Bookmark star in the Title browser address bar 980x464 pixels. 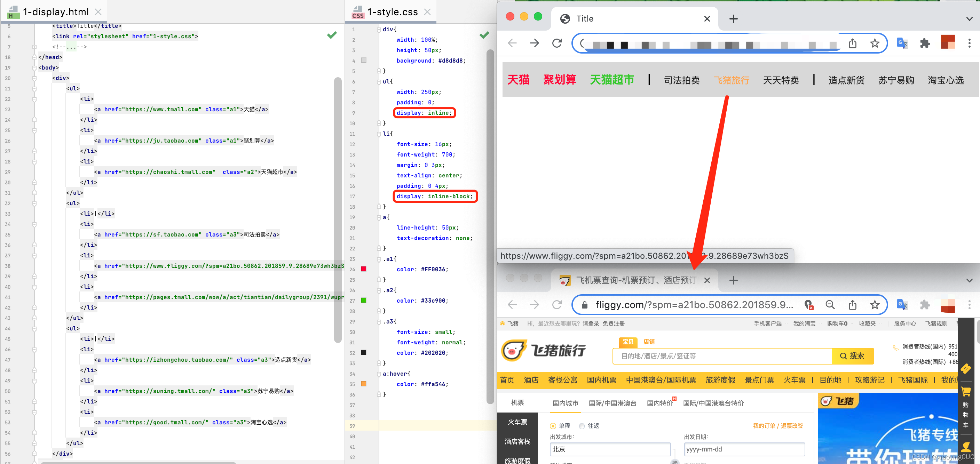pos(875,43)
